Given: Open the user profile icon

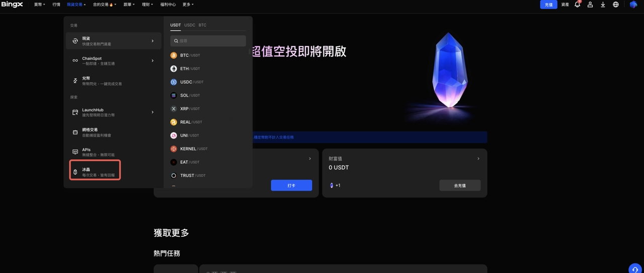Looking at the screenshot, I should click(x=590, y=5).
